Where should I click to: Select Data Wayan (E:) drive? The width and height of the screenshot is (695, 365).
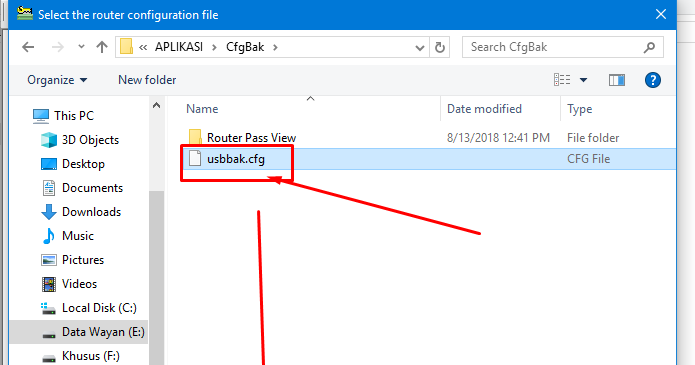(103, 332)
